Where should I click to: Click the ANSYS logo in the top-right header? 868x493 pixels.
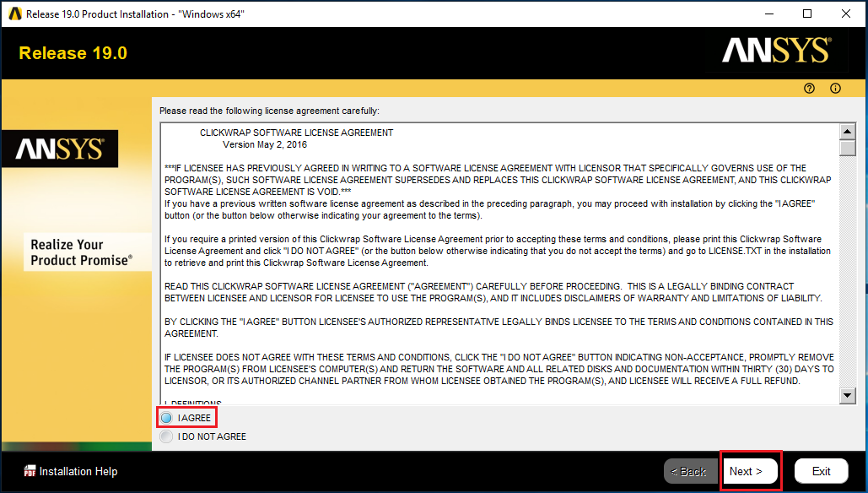point(777,51)
